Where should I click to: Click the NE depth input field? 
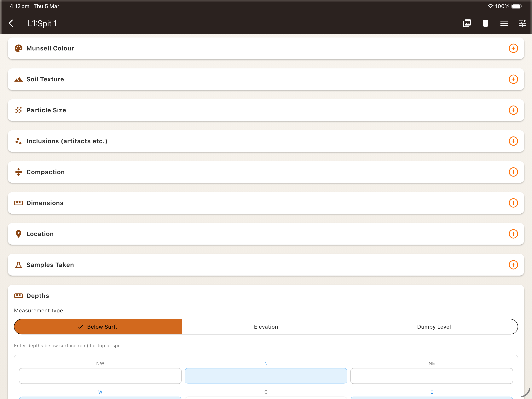pos(431,376)
